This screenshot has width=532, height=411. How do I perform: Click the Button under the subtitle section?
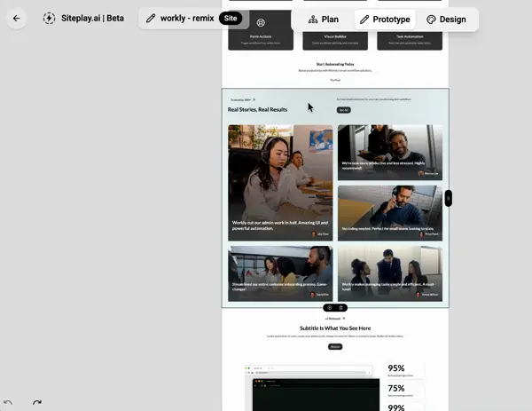(x=335, y=346)
